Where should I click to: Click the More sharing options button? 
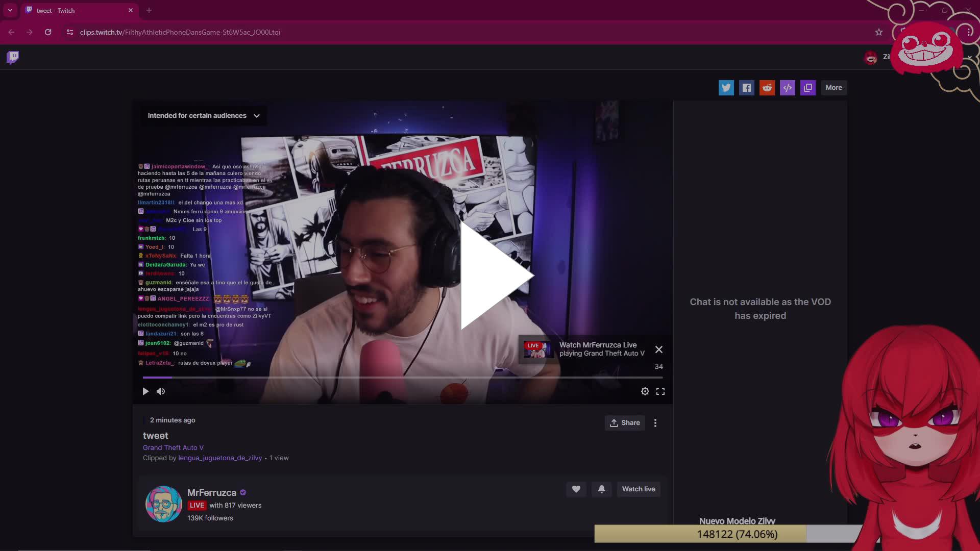click(x=834, y=87)
